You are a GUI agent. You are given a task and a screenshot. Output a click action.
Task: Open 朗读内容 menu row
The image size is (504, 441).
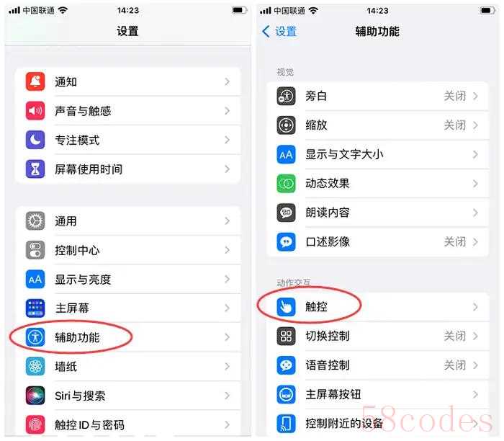click(378, 213)
